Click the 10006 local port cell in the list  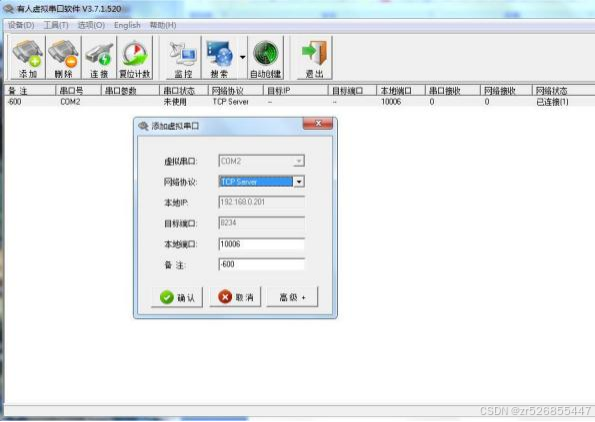pos(391,102)
